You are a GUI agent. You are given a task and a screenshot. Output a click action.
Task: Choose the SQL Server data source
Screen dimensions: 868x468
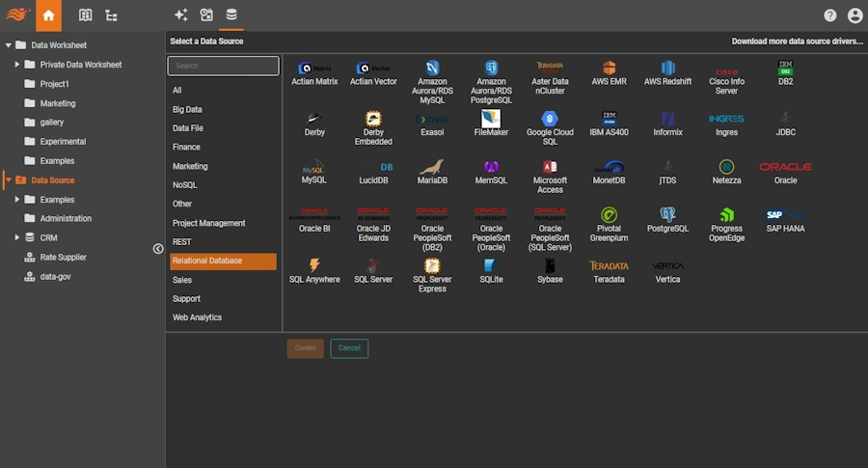click(373, 269)
